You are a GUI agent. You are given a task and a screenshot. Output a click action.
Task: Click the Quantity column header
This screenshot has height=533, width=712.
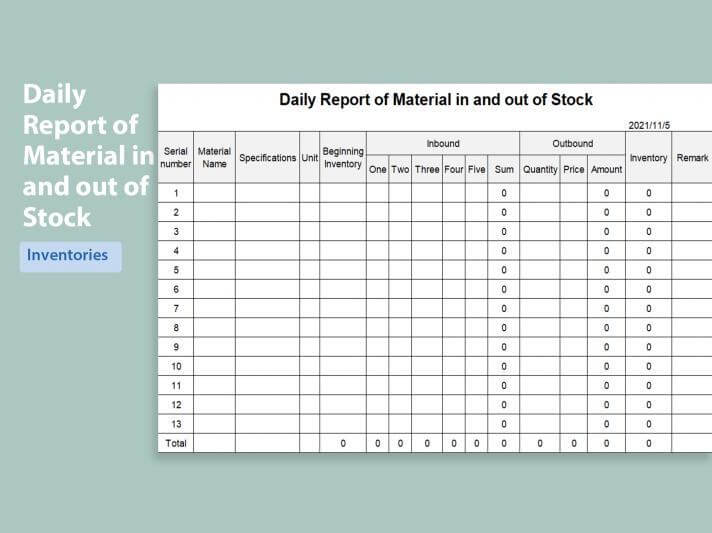point(540,169)
